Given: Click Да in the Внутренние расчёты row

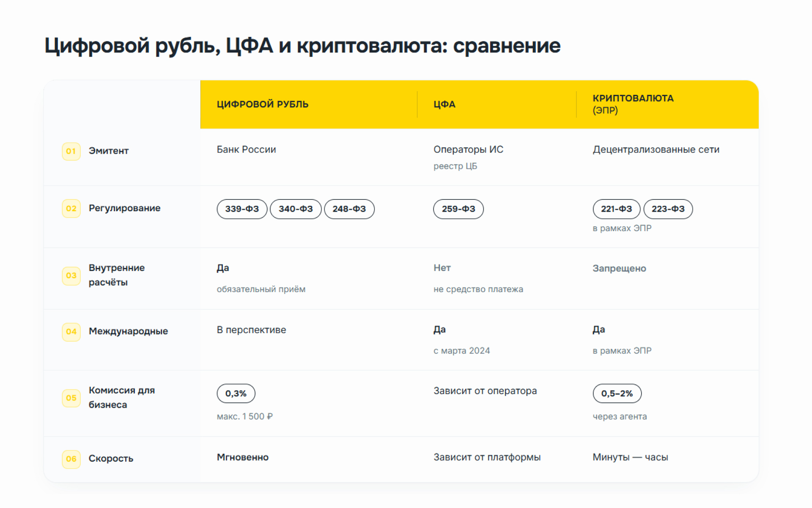Looking at the screenshot, I should tap(223, 268).
